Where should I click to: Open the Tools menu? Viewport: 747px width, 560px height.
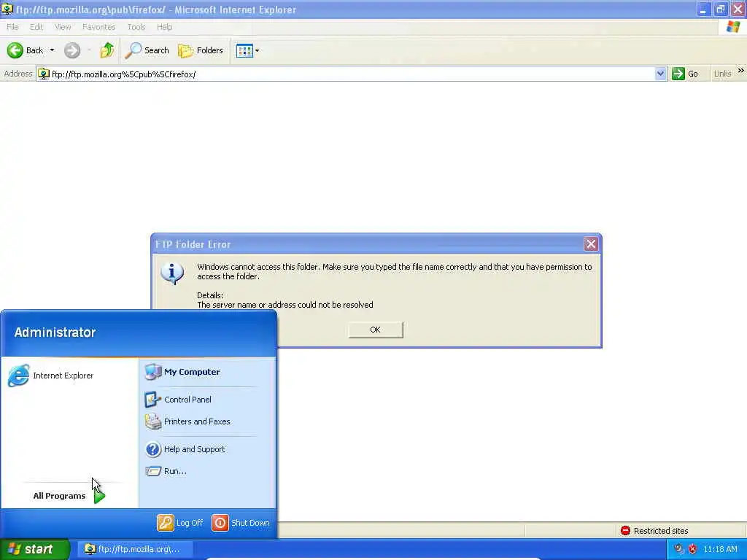pyautogui.click(x=136, y=27)
